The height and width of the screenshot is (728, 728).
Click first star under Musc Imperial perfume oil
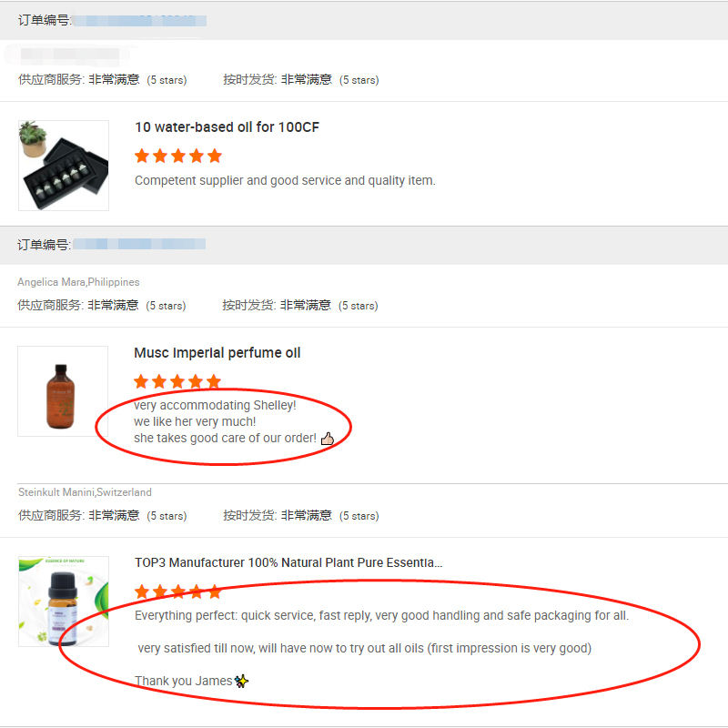click(141, 381)
